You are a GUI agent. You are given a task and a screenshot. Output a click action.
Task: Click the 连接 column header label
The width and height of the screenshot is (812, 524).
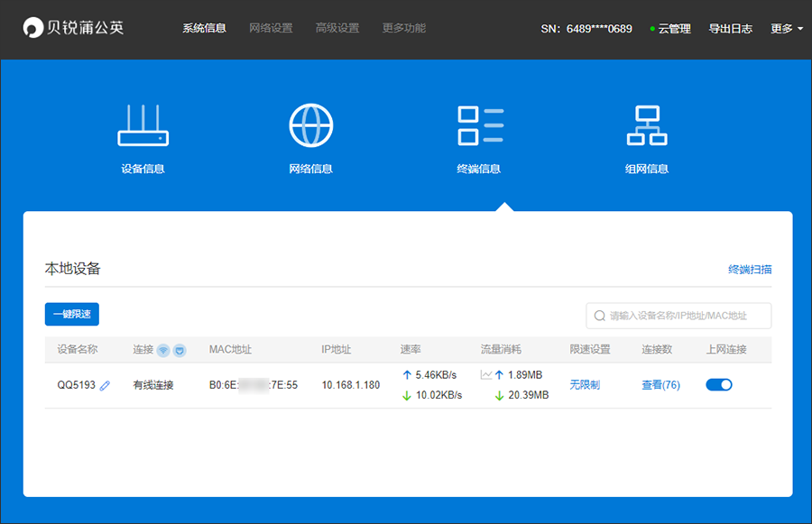click(x=143, y=350)
